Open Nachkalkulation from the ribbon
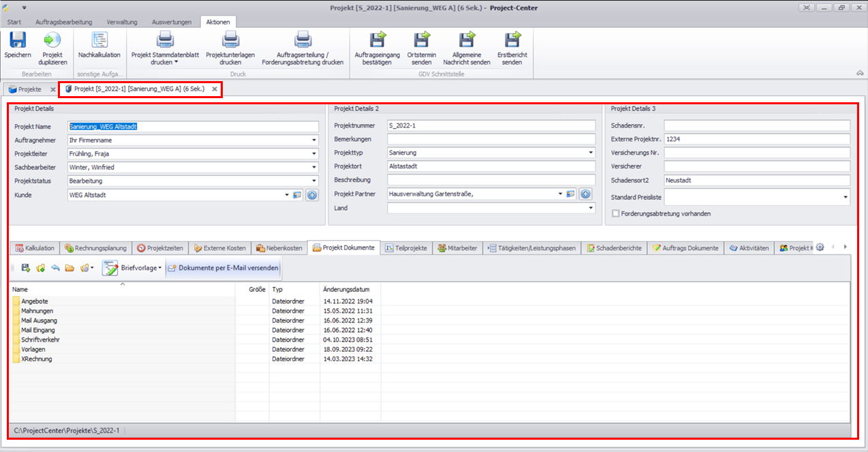Screen dimensions: 868x452 [x=99, y=41]
